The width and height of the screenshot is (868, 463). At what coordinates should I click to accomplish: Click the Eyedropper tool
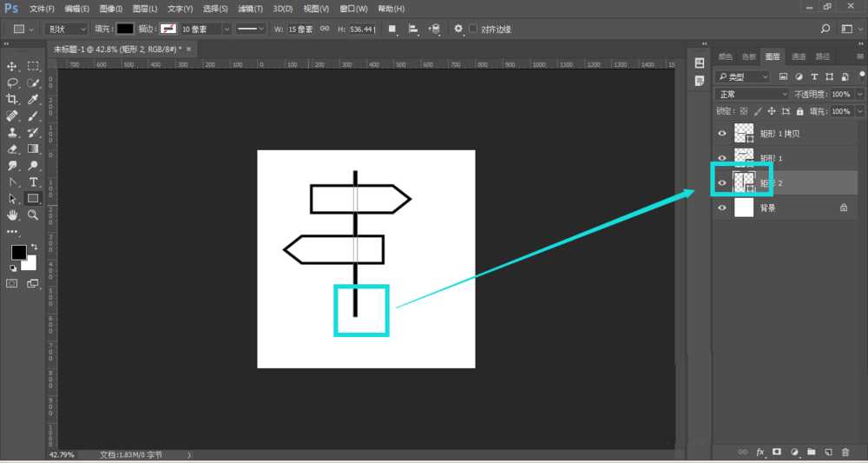pyautogui.click(x=34, y=100)
